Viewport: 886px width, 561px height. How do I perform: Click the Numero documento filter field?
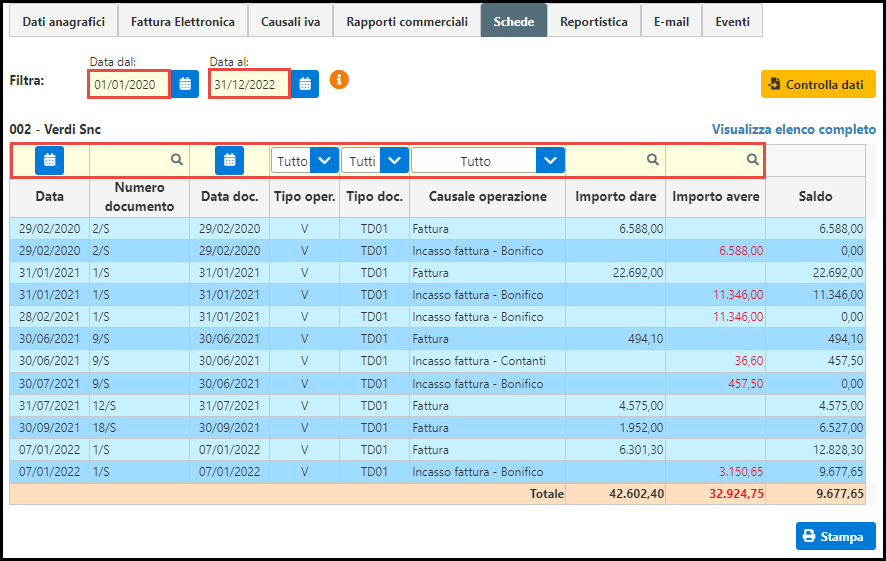pos(139,160)
